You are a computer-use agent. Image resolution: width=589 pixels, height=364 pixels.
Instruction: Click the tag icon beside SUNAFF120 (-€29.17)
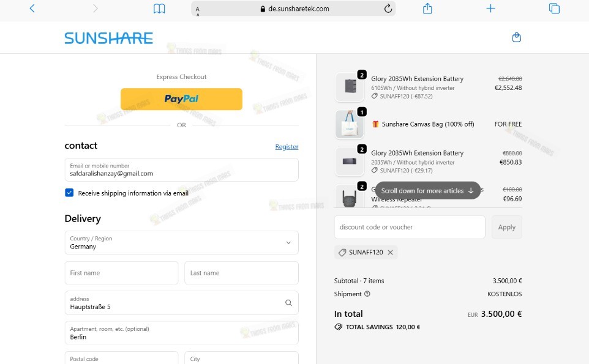coord(375,170)
